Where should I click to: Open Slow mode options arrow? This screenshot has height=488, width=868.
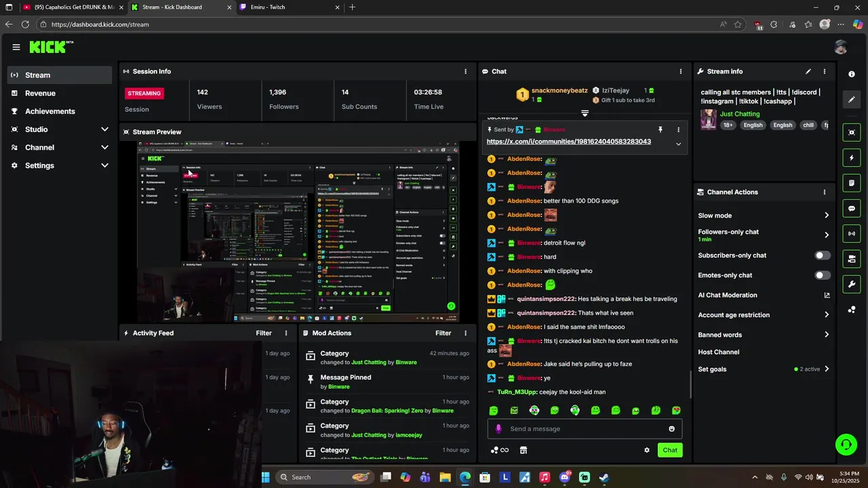827,216
